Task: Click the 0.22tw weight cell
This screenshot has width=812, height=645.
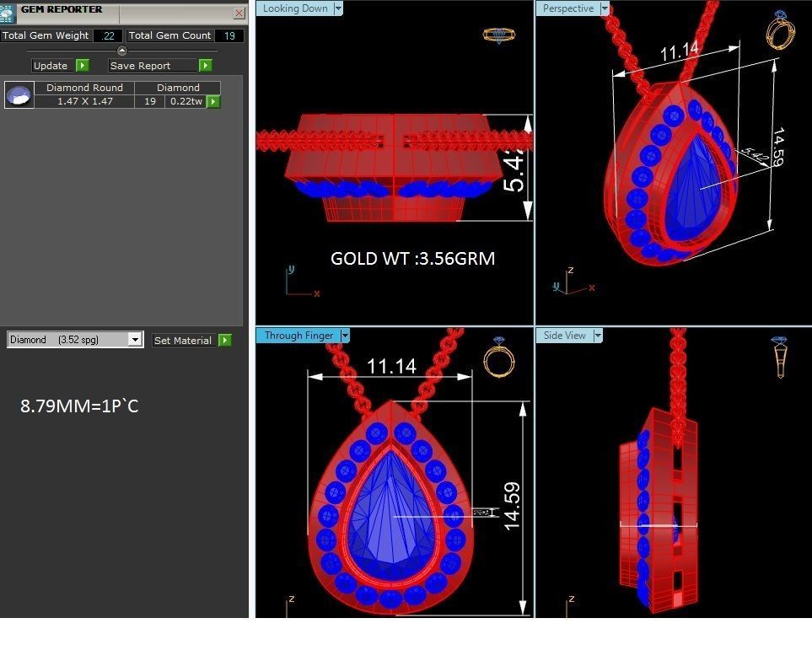Action: pyautogui.click(x=186, y=101)
